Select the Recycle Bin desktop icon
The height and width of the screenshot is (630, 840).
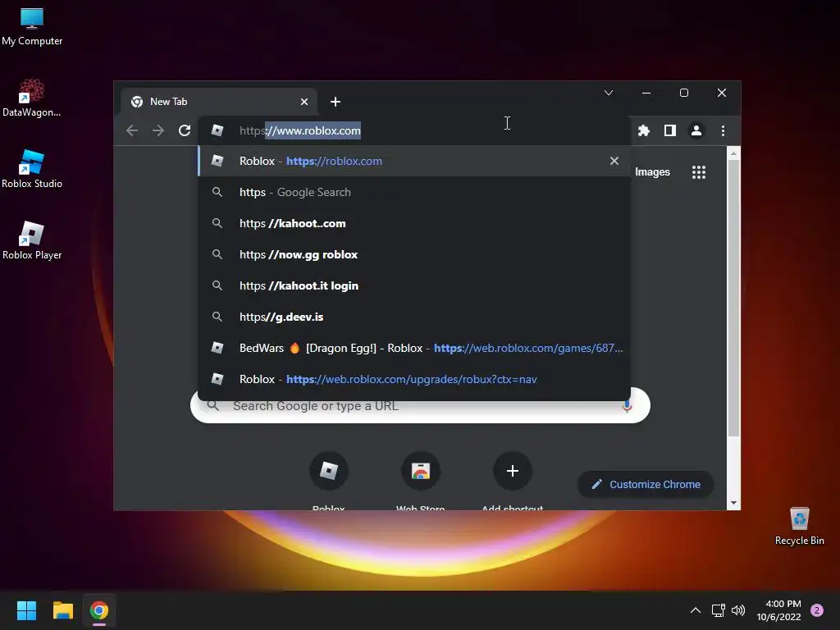point(799,526)
